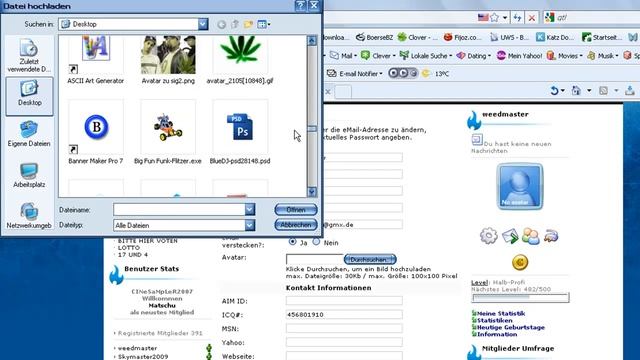Click the red stop loading X

point(531,18)
